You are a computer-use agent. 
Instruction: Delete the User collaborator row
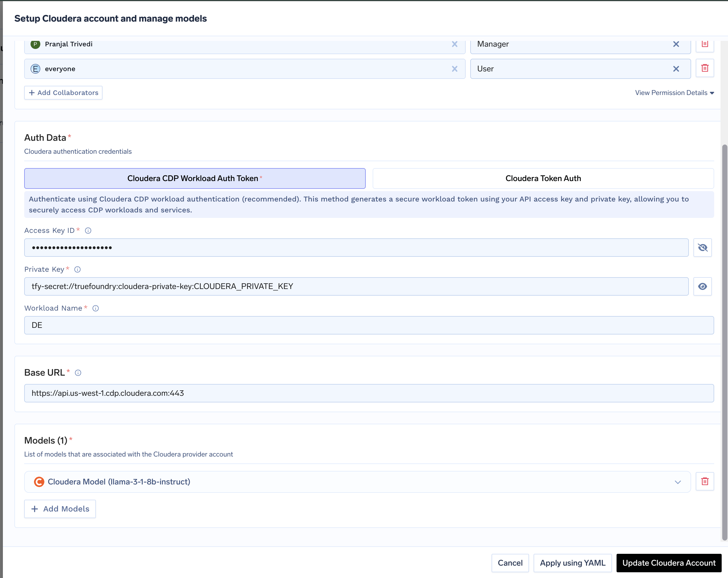click(x=705, y=68)
